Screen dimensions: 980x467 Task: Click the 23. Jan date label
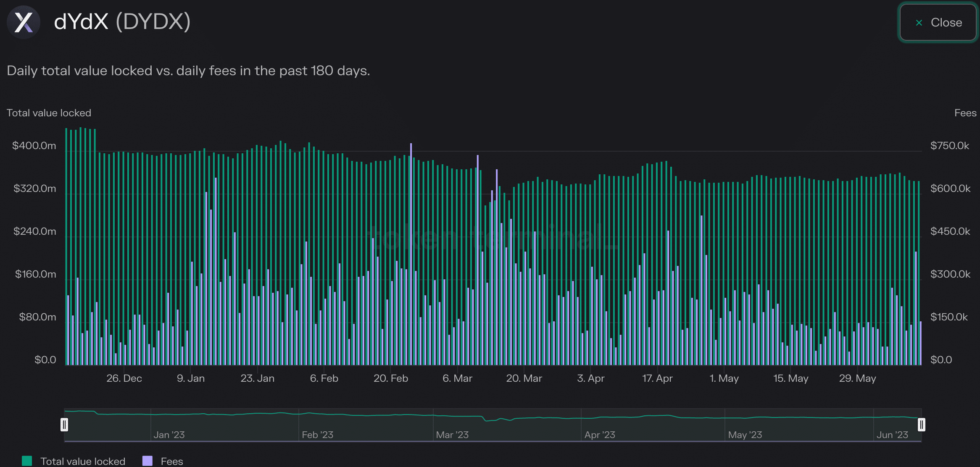pos(258,378)
